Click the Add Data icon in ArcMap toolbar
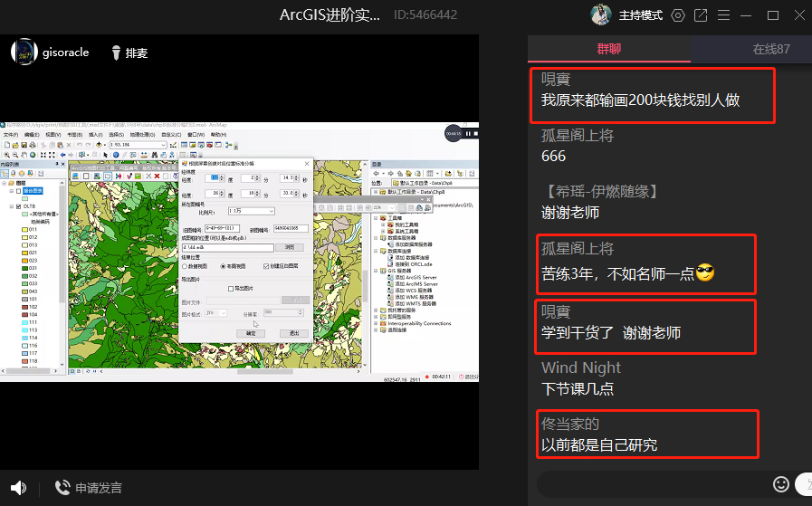Viewport: 812px width, 506px height. [x=99, y=145]
